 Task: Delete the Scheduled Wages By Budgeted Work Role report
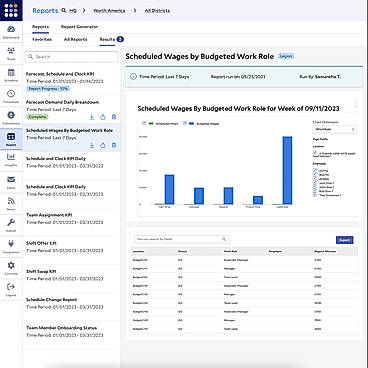[114, 145]
